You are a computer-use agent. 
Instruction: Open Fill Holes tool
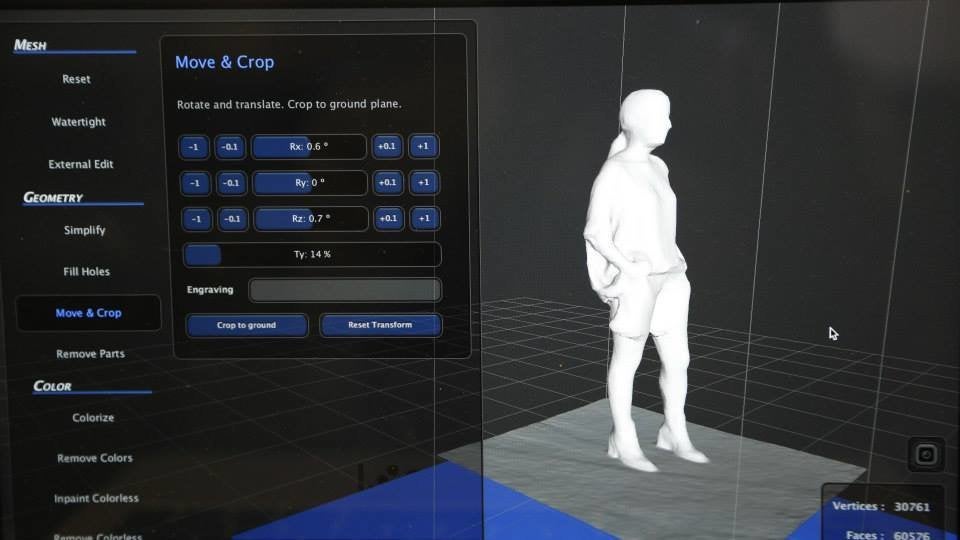click(x=86, y=271)
